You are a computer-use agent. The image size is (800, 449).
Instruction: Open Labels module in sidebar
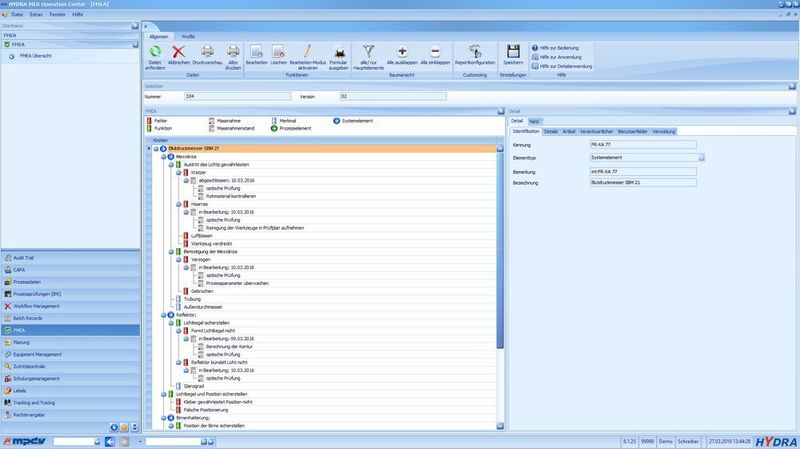tap(70, 391)
